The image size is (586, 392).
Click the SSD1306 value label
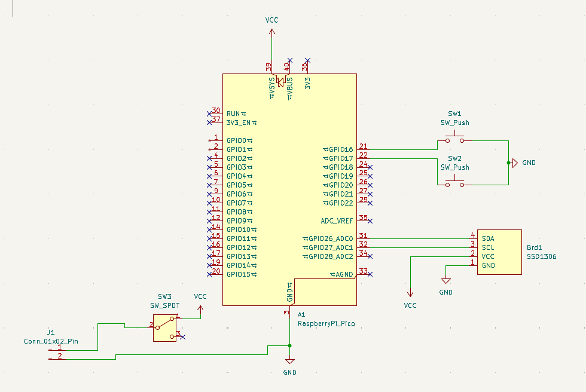click(542, 256)
